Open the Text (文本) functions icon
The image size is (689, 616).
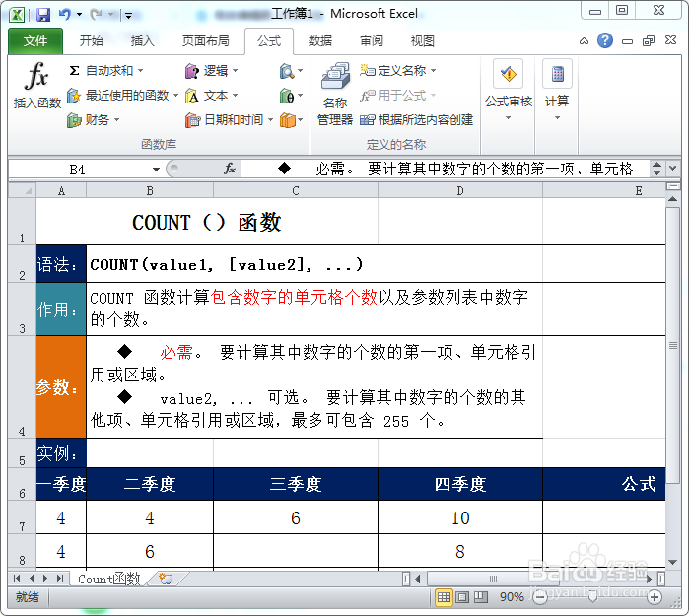192,95
